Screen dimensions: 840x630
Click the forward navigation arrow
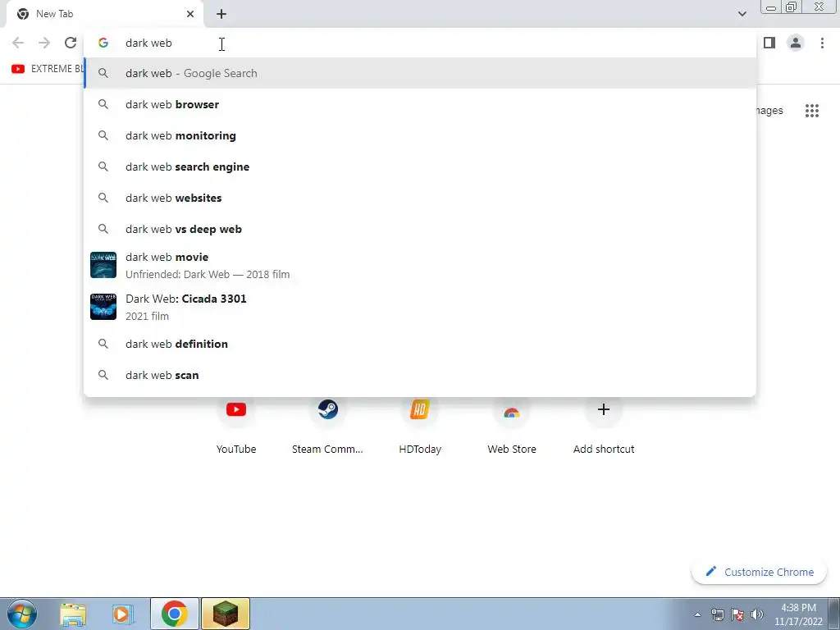[x=44, y=43]
